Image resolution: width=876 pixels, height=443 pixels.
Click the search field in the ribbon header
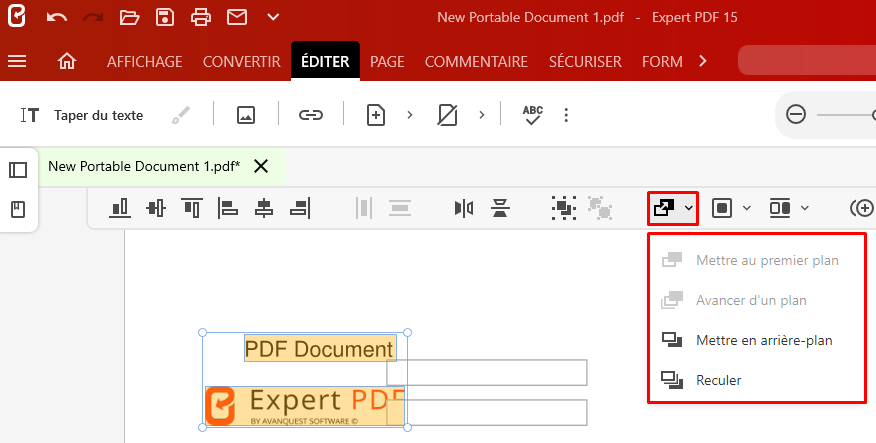tap(807, 60)
